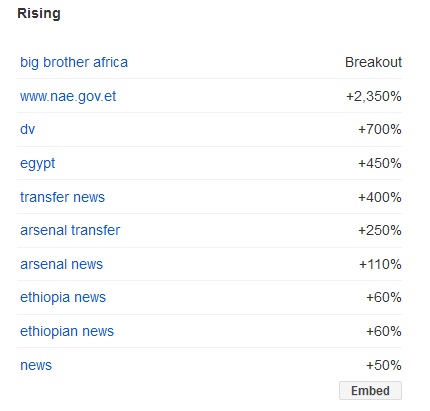Click the +2,350% growth value
430x411 pixels.
(374, 96)
